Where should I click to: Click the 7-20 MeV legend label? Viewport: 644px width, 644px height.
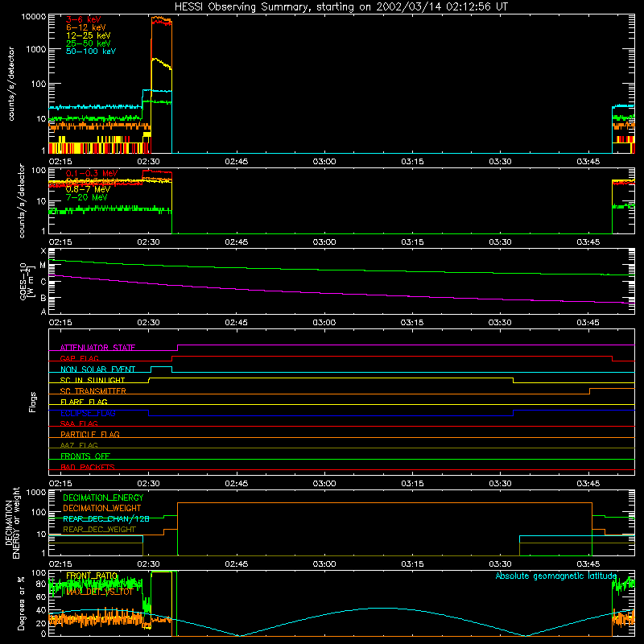pos(87,197)
